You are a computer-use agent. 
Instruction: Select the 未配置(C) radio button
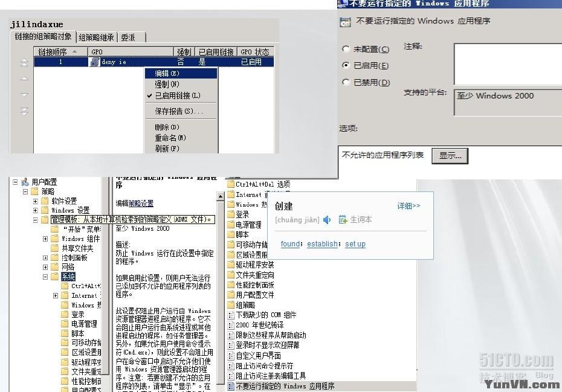pos(346,49)
